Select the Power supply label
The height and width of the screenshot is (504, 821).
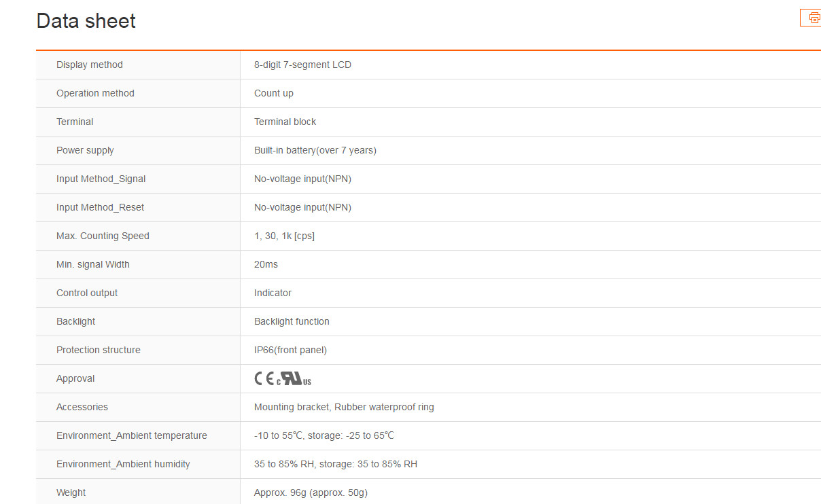[x=85, y=151]
